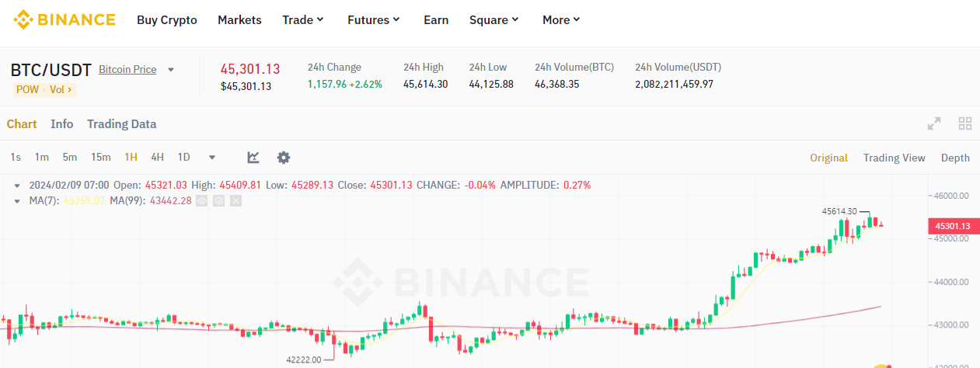980x368 pixels.
Task: Click the Vol tag
Action: click(x=60, y=89)
